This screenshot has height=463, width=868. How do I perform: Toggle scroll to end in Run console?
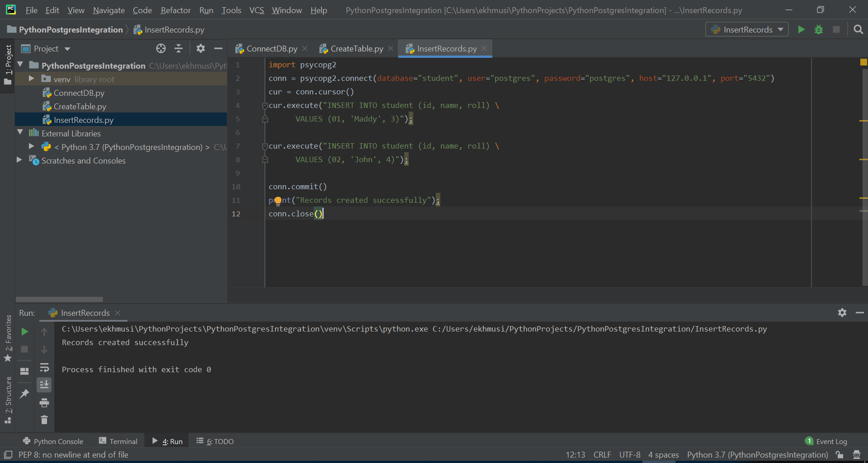tap(44, 385)
